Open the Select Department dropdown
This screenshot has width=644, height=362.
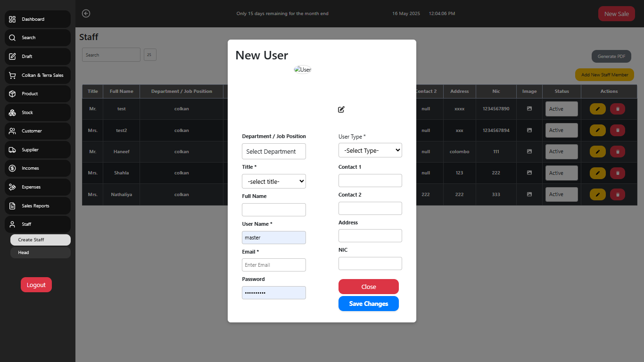274,151
